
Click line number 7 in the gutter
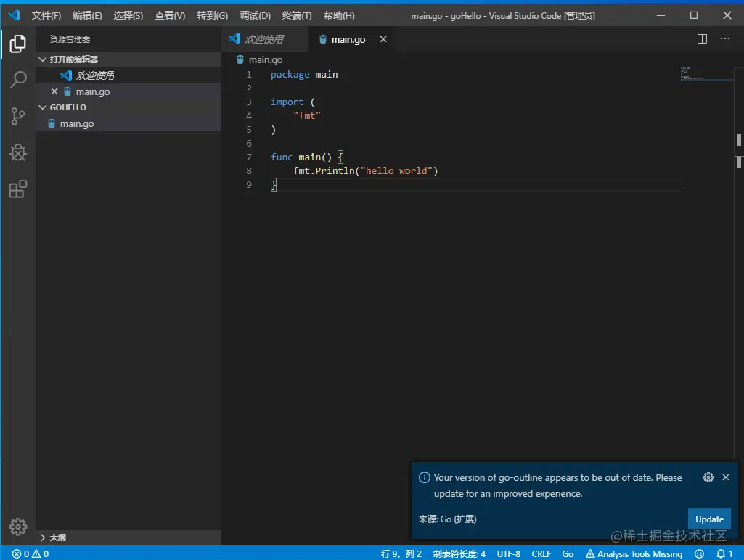(249, 157)
